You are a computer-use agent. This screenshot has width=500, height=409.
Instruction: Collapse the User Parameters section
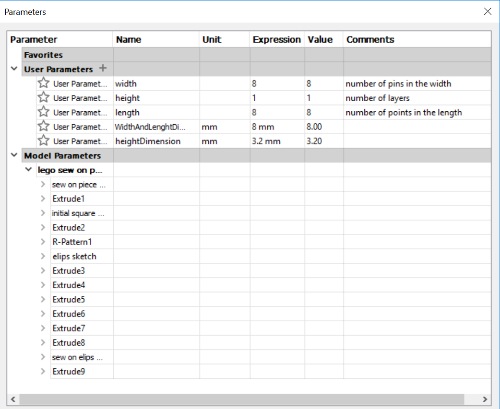click(x=14, y=69)
